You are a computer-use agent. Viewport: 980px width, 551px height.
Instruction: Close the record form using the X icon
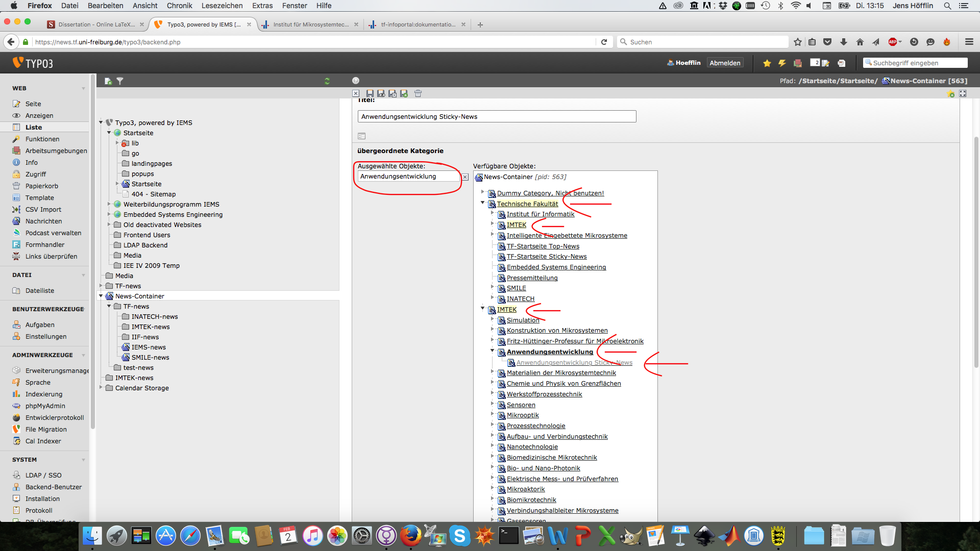pos(356,93)
